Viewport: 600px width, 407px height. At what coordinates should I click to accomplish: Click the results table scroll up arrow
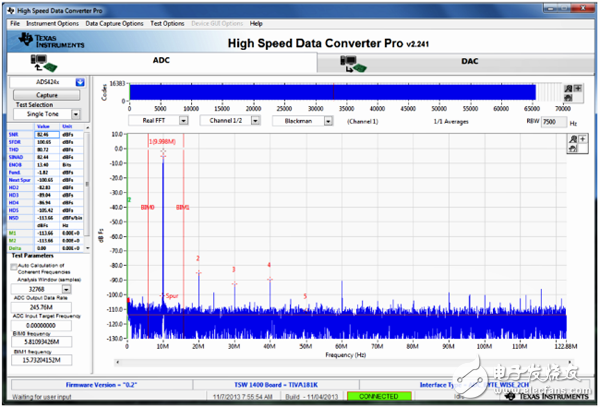coord(88,127)
